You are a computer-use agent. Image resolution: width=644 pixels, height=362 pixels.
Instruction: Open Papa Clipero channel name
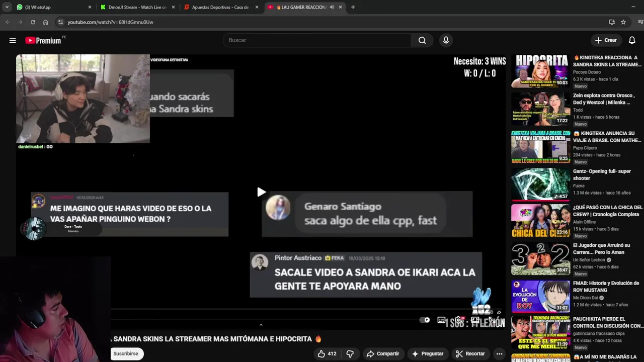coord(585,148)
